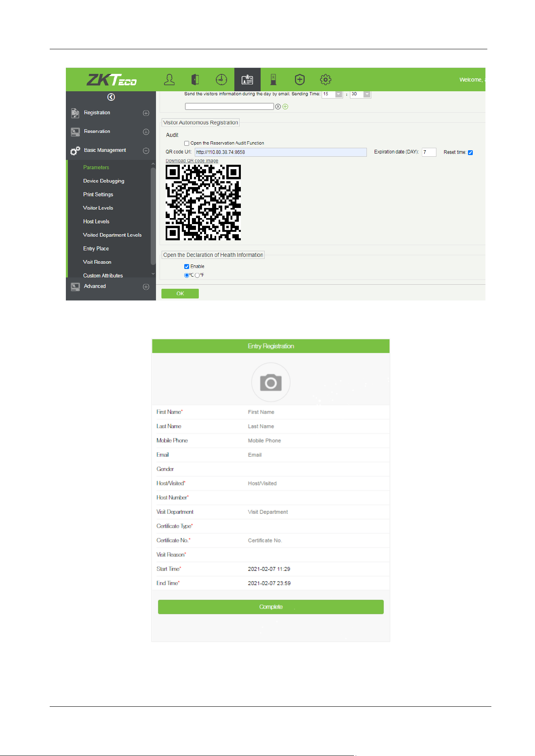Click the Certificate No. input field
The height and width of the screenshot is (756, 535).
[x=318, y=540]
